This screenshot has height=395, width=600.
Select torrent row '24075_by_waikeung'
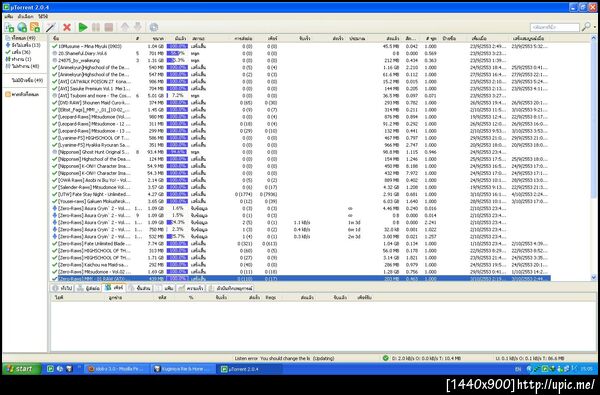click(300, 60)
